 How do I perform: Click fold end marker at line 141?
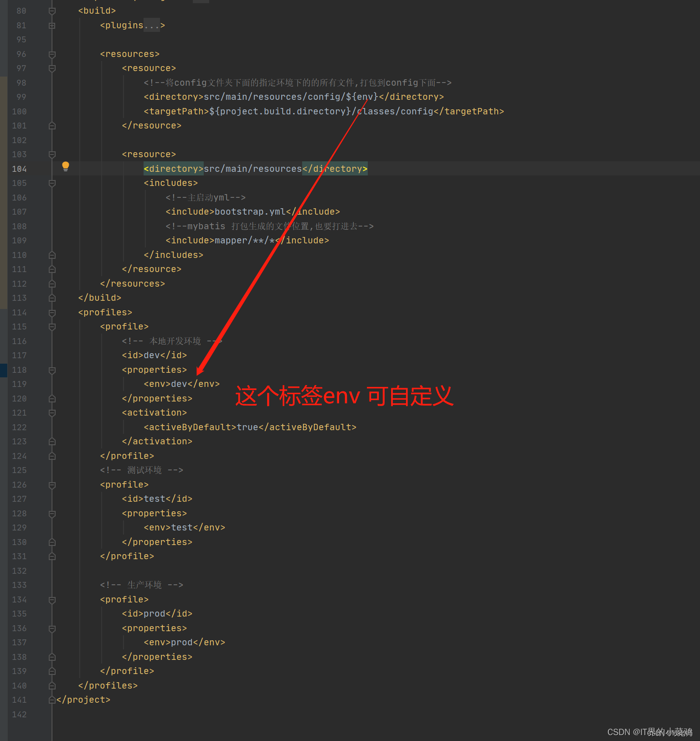tap(52, 700)
